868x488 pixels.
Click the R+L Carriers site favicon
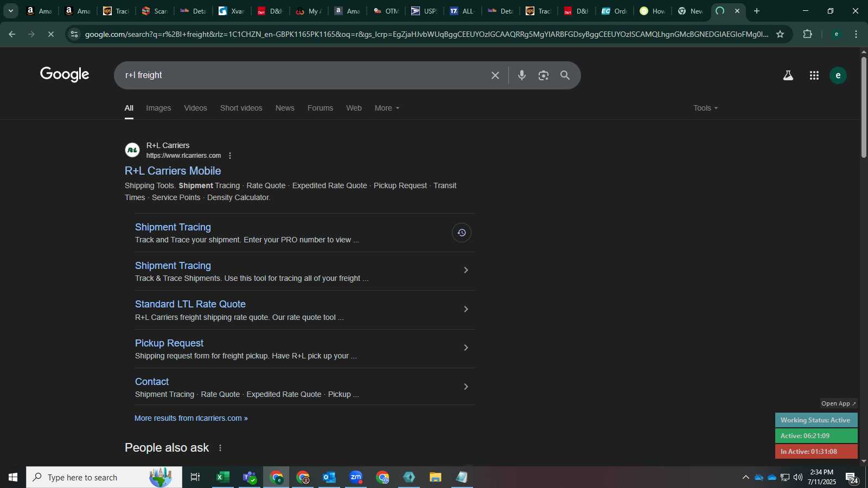pos(132,150)
